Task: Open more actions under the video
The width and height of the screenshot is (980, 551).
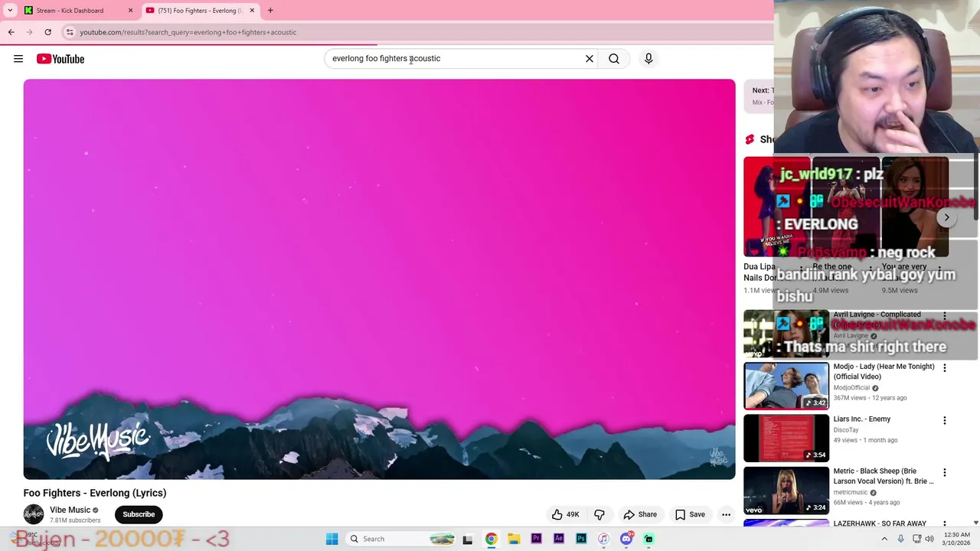Action: [726, 514]
